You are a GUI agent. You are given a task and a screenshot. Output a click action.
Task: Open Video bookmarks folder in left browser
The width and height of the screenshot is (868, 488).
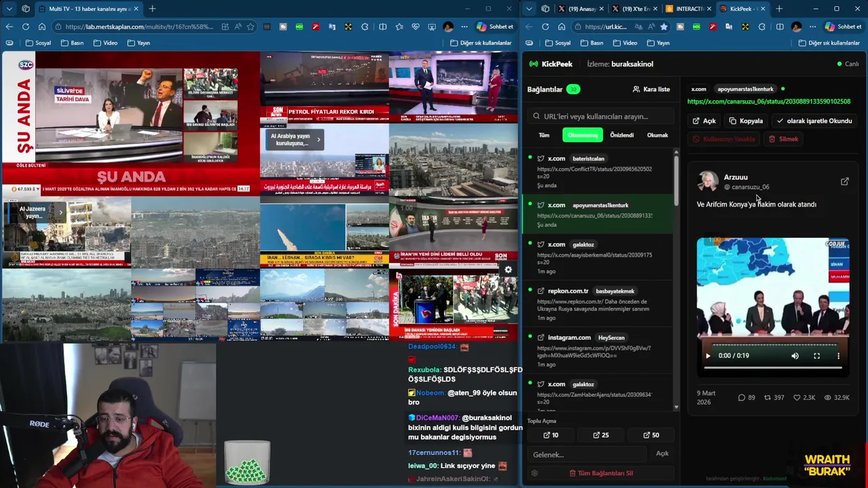click(x=105, y=43)
